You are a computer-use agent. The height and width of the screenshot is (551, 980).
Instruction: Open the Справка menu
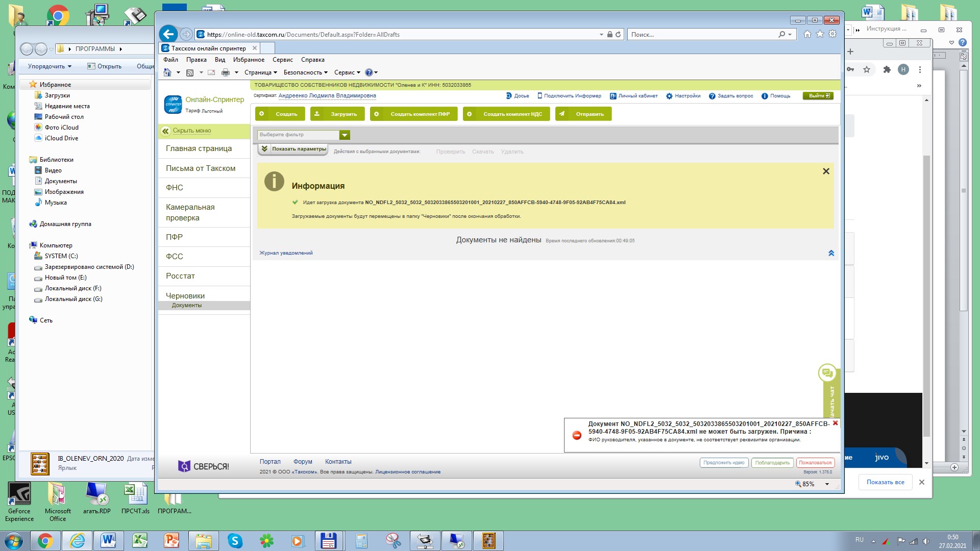[312, 60]
